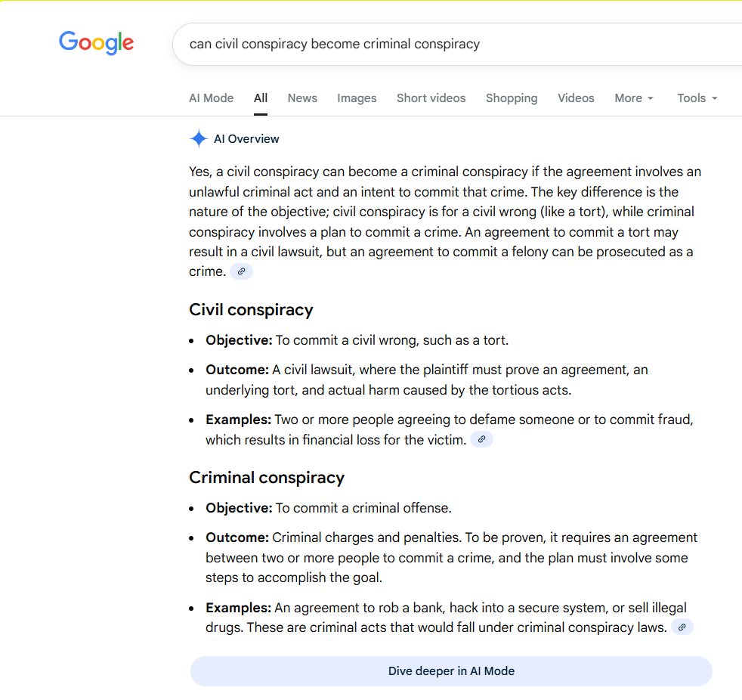Click the Civil conspiracy heading
Screen dimensions: 742x700
(251, 310)
